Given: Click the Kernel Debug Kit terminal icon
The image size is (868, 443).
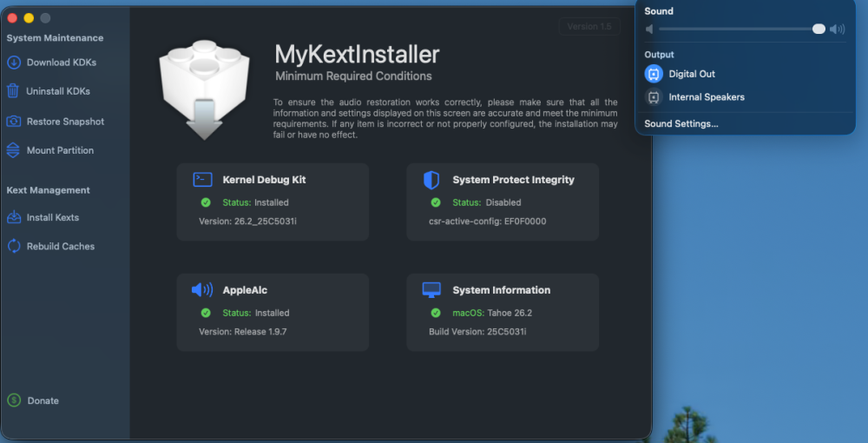Looking at the screenshot, I should 202,180.
